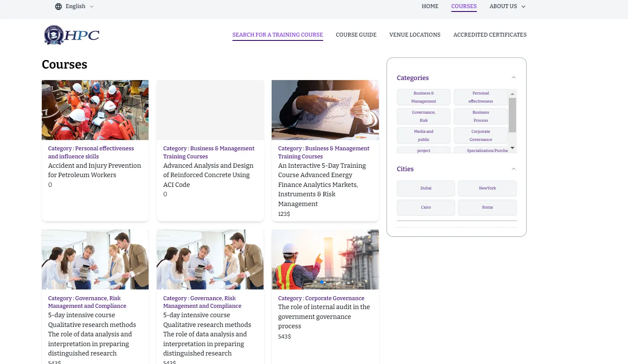Filter by project category

424,150
